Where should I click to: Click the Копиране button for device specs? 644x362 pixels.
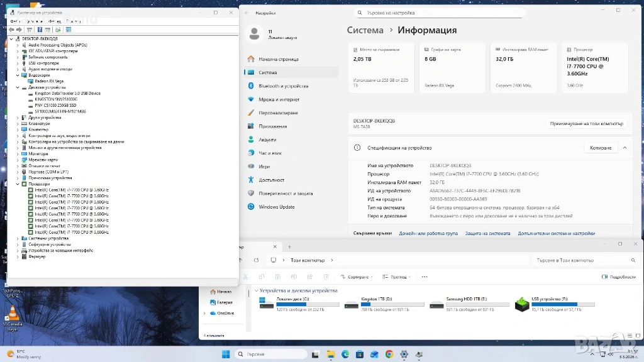tap(600, 148)
